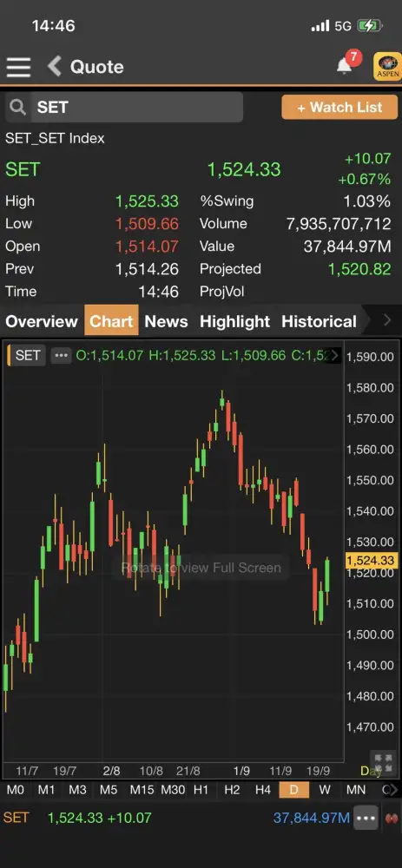Select the H1 timeframe
Viewport: 402px width, 868px height.
tap(201, 790)
